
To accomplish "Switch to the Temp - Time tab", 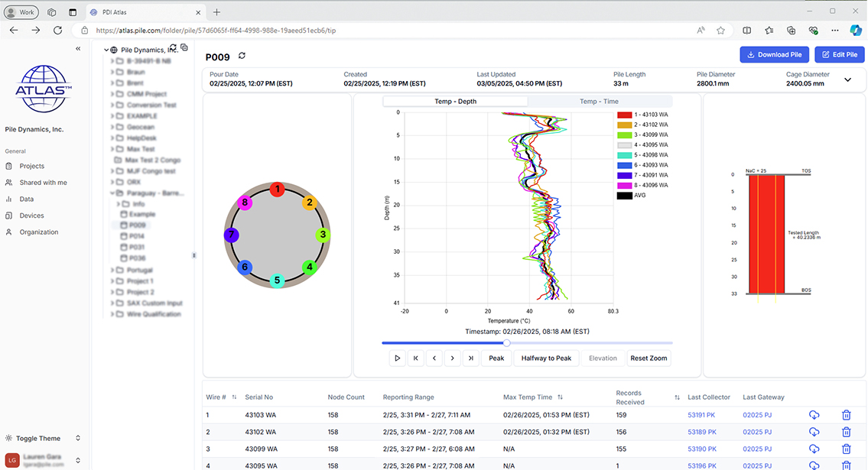I will pyautogui.click(x=600, y=101).
